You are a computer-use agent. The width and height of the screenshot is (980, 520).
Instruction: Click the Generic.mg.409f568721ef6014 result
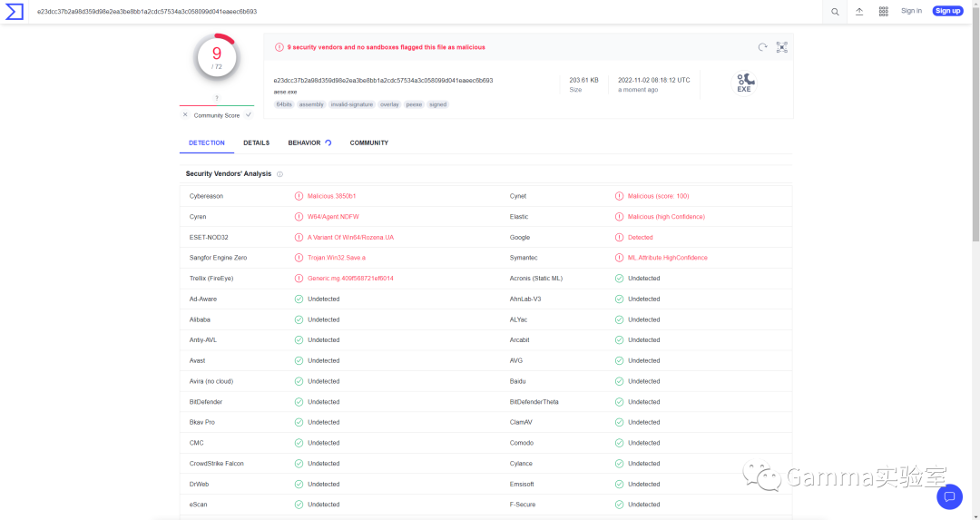pos(350,278)
